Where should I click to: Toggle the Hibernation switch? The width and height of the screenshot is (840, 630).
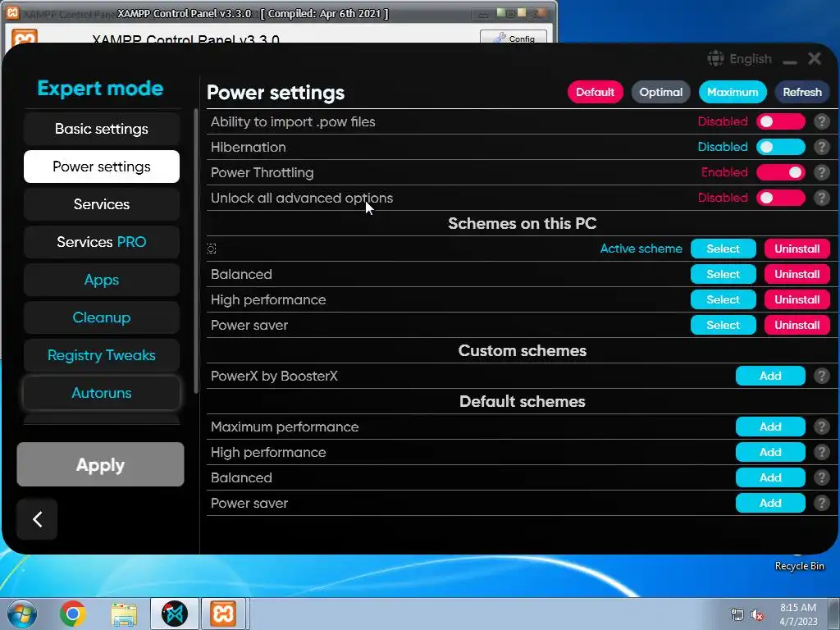point(781,147)
